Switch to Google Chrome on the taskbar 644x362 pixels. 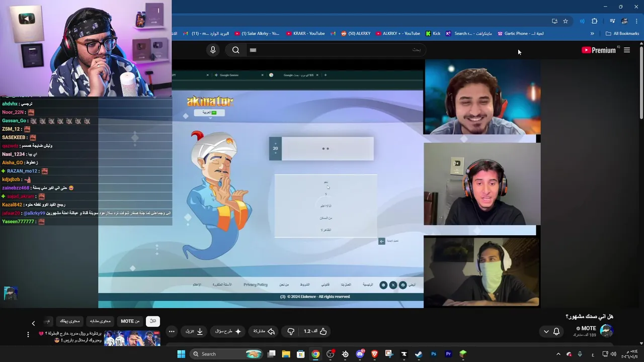[315, 354]
